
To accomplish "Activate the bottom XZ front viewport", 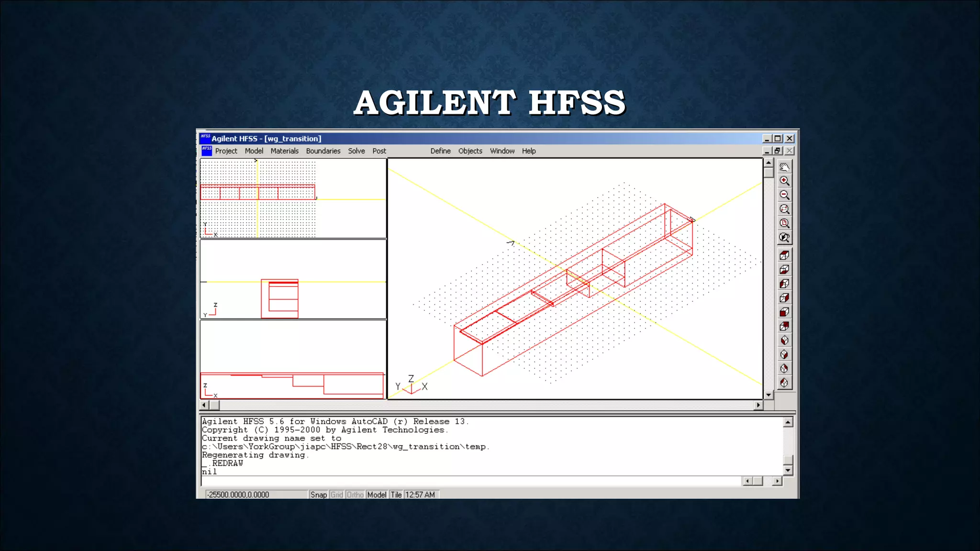I will [293, 360].
